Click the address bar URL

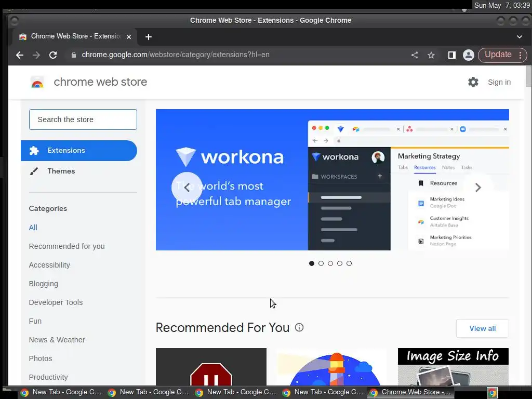[176, 55]
